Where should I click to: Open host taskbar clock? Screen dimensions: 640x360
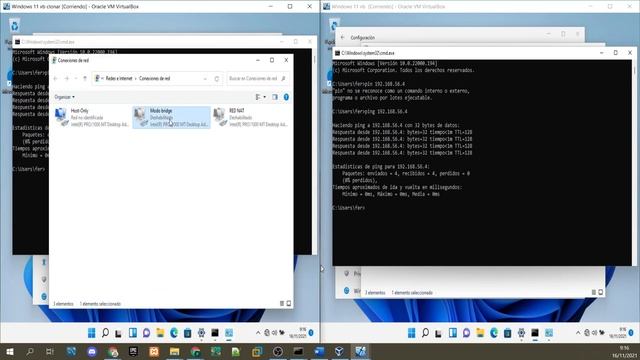pos(624,351)
